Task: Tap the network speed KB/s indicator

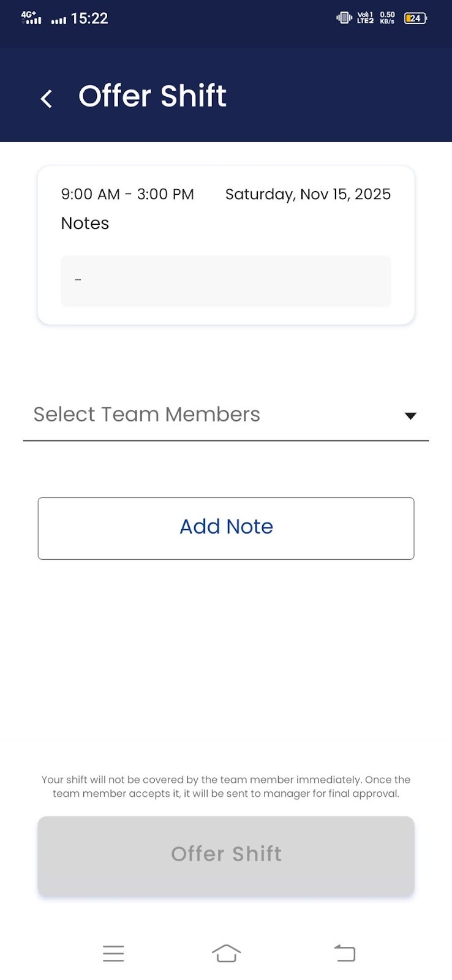Action: coord(387,18)
